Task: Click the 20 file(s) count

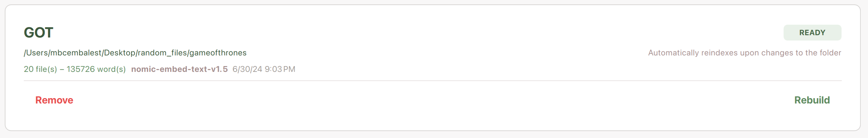Action: 40,69
